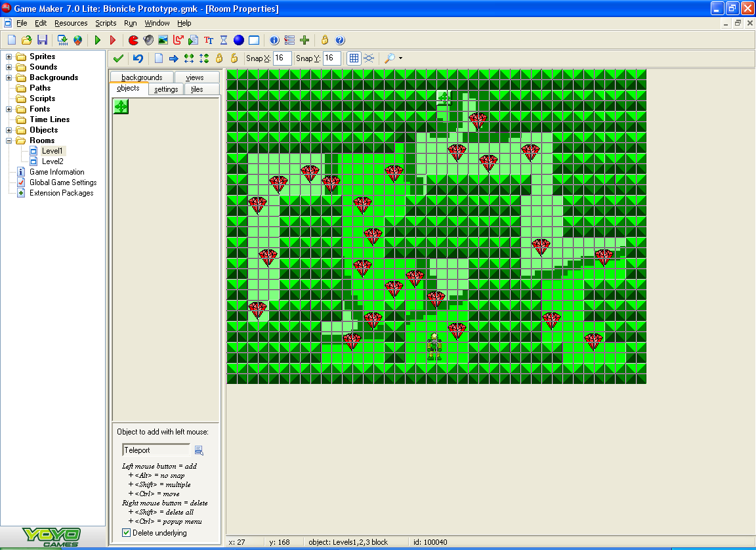
Task: Toggle the room grid visibility
Action: tap(352, 58)
